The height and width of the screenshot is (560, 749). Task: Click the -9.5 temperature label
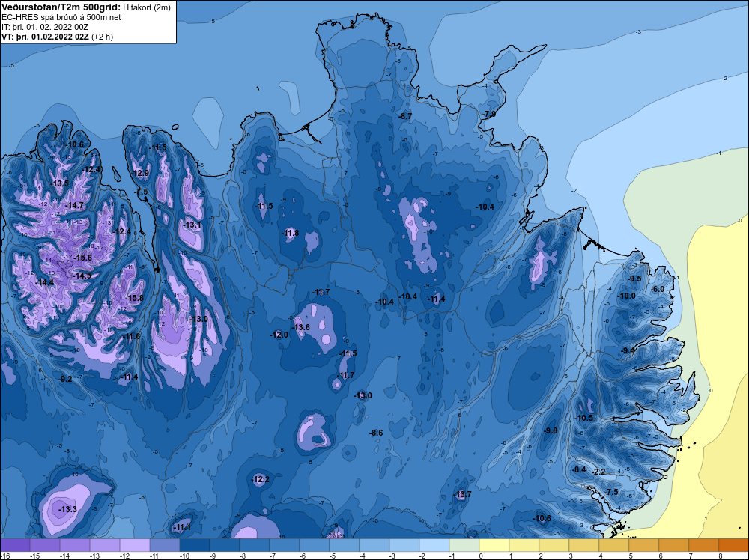(635, 279)
